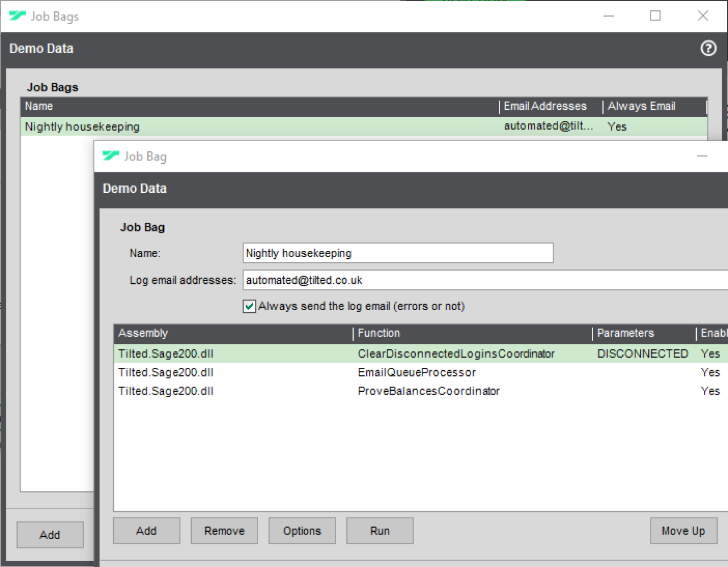
Task: Minimize the Job Bag window
Action: (x=702, y=156)
